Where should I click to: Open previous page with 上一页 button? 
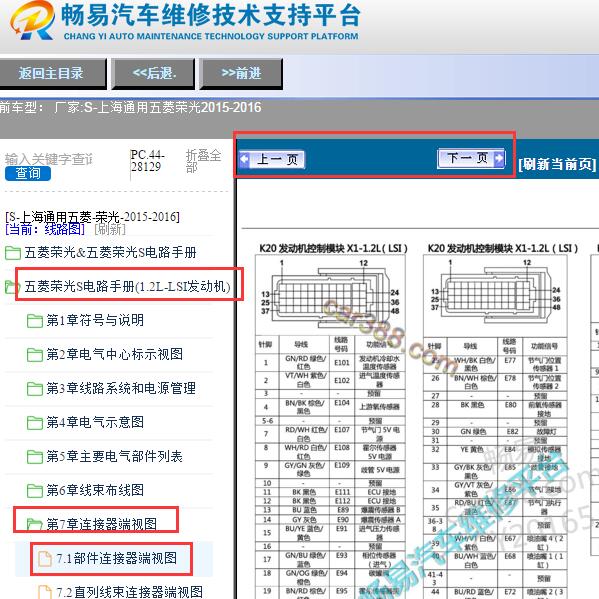pos(272,159)
